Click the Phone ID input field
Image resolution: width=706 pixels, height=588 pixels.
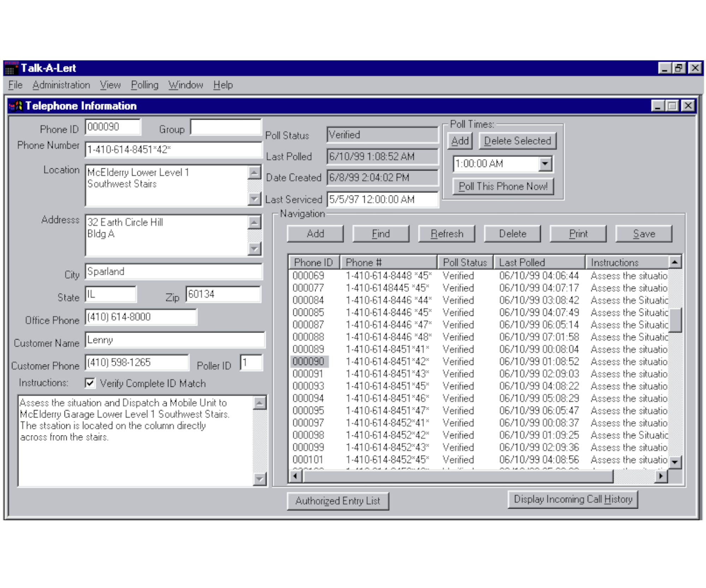click(x=113, y=127)
